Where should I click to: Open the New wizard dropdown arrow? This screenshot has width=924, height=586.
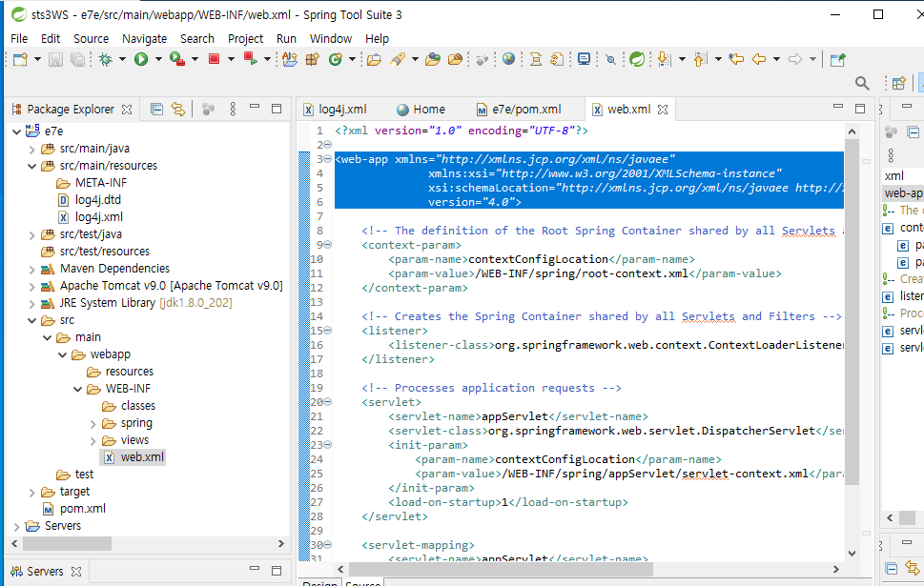[x=37, y=59]
